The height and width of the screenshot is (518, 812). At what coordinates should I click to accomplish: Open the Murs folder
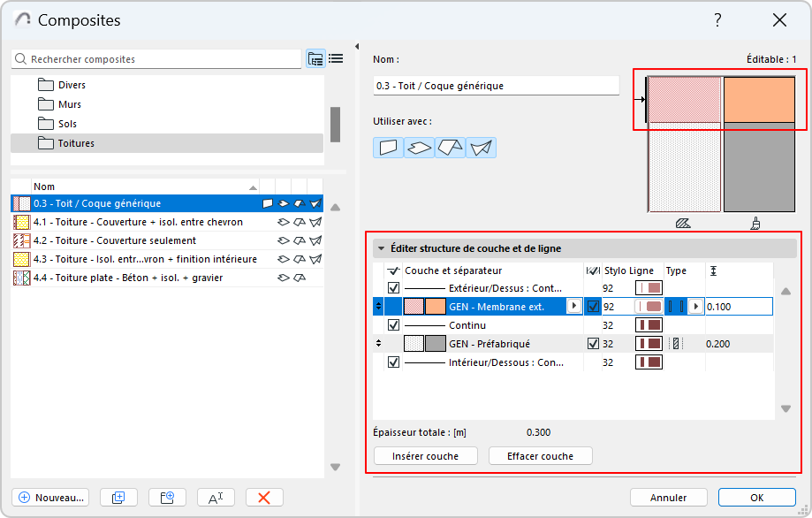167,104
